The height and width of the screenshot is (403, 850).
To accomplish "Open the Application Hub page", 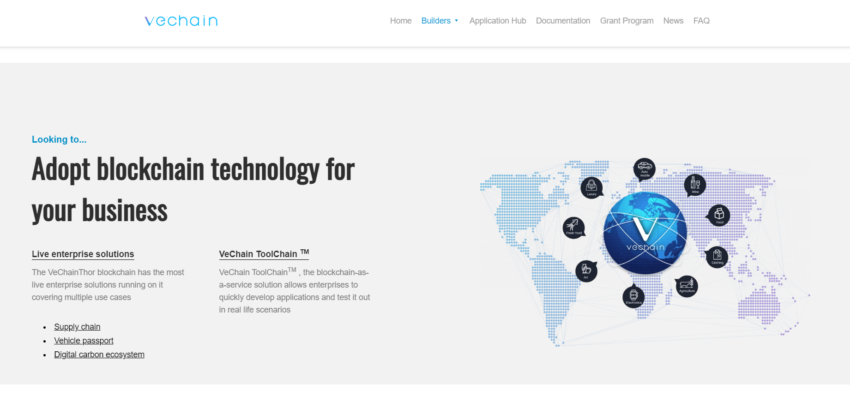I will [498, 21].
